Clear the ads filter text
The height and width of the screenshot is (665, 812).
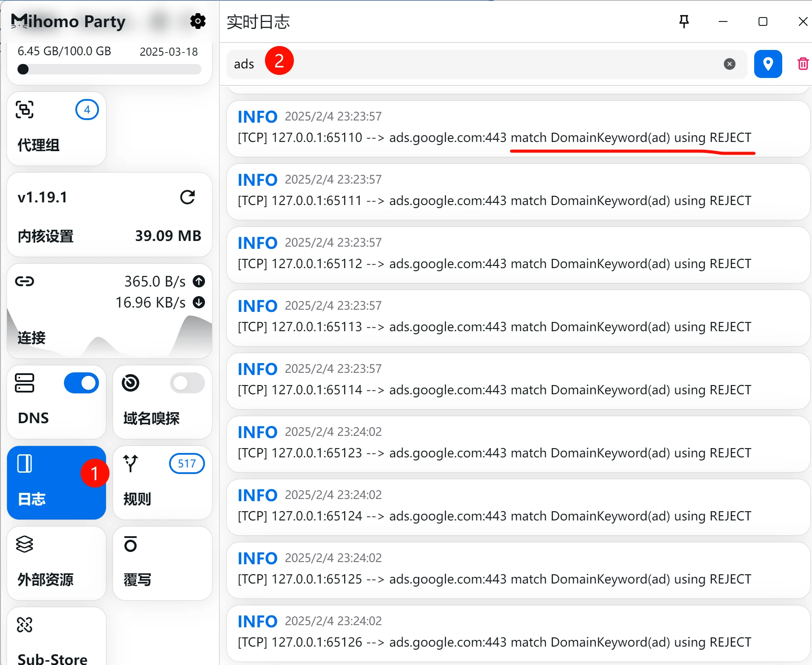tap(730, 64)
